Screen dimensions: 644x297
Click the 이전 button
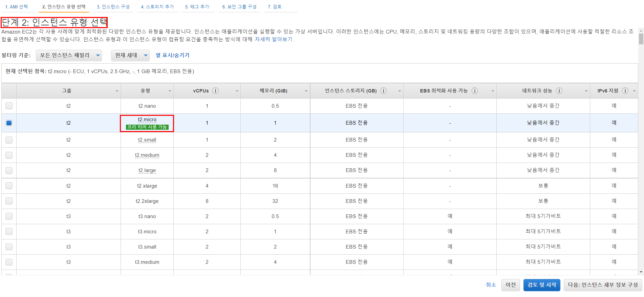511,285
